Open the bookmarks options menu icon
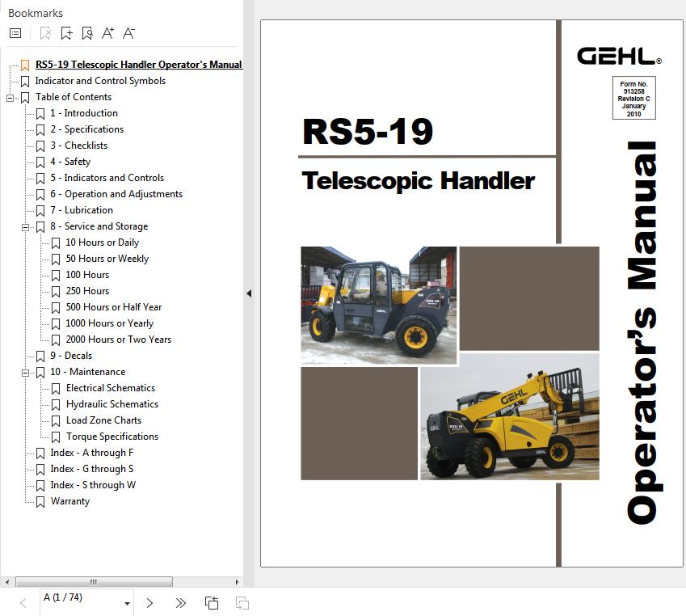Screen dimensions: 686x616 point(15,33)
